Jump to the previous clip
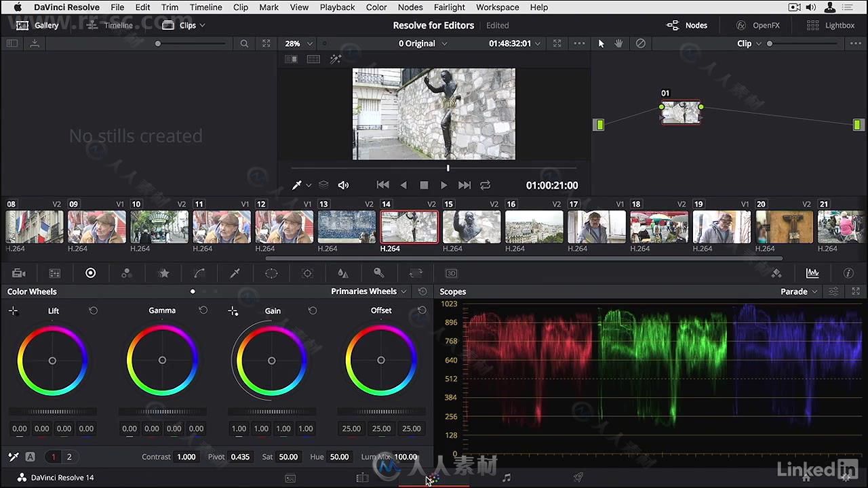The height and width of the screenshot is (488, 868). 382,185
